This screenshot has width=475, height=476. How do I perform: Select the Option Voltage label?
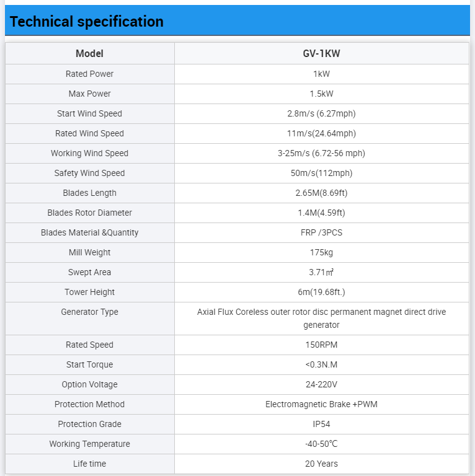[90, 384]
